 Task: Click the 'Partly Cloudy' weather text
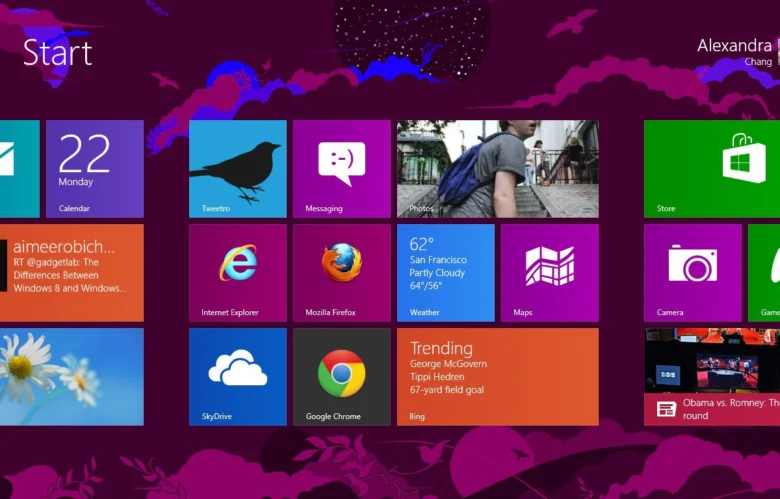point(437,273)
